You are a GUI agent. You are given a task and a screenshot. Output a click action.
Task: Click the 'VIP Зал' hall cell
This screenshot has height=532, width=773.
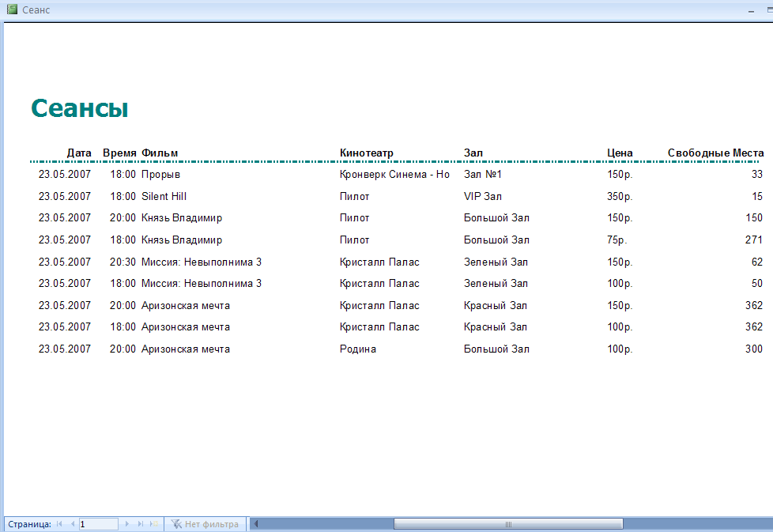point(483,196)
